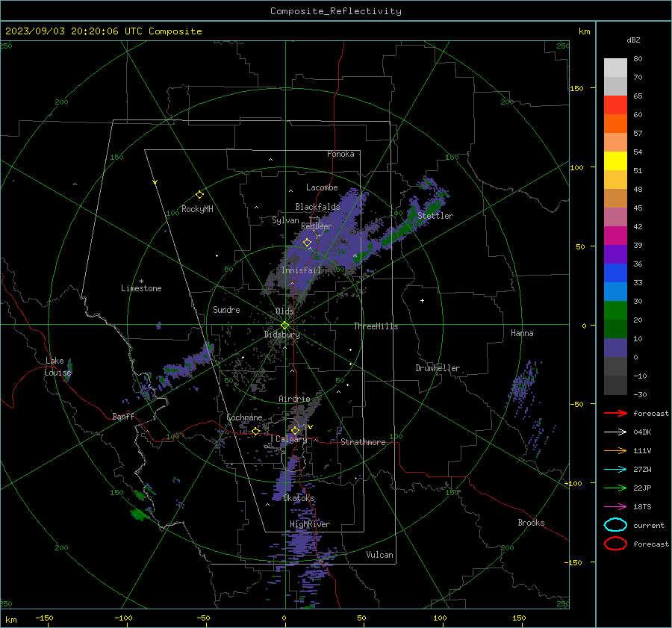Viewport: 672px width, 628px height.
Task: Click the Sylvan map label
Action: pyautogui.click(x=285, y=220)
